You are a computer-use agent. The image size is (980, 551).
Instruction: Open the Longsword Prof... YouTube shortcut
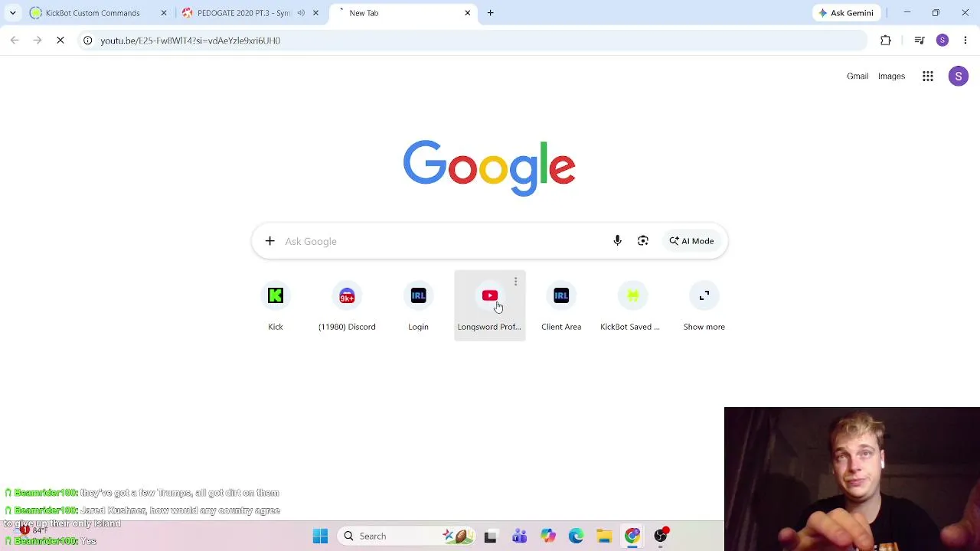tap(490, 306)
